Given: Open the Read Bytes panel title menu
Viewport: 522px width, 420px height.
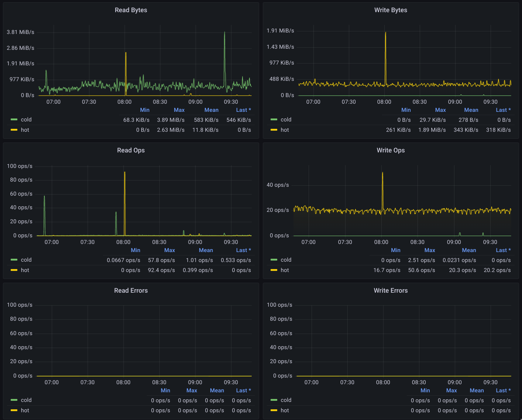Looking at the screenshot, I should pos(131,10).
